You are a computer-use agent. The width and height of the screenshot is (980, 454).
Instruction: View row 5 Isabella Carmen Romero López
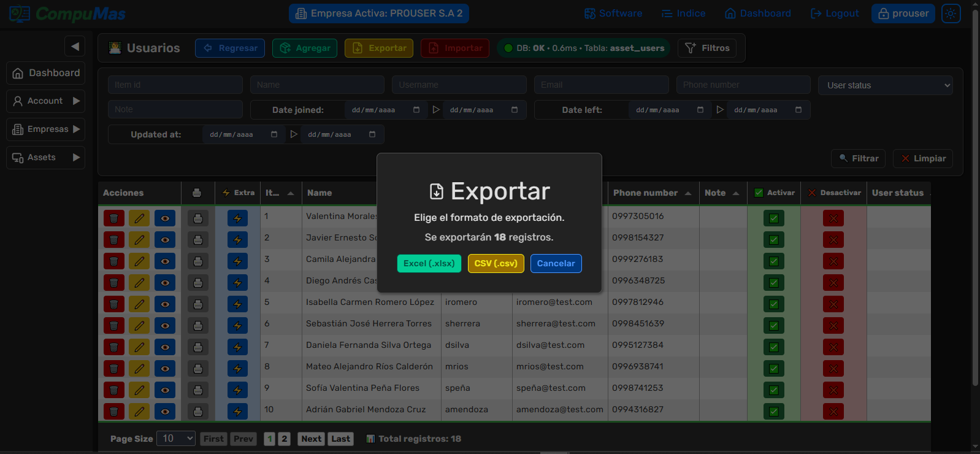(x=165, y=304)
